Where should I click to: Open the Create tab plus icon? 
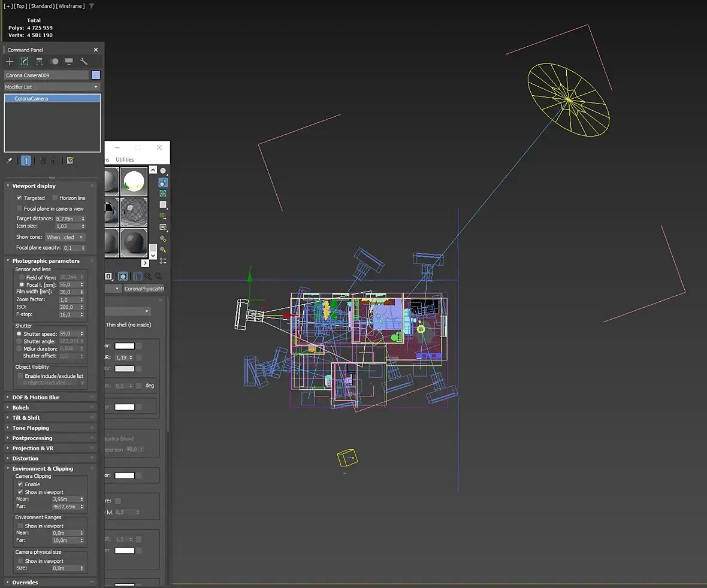[10, 61]
